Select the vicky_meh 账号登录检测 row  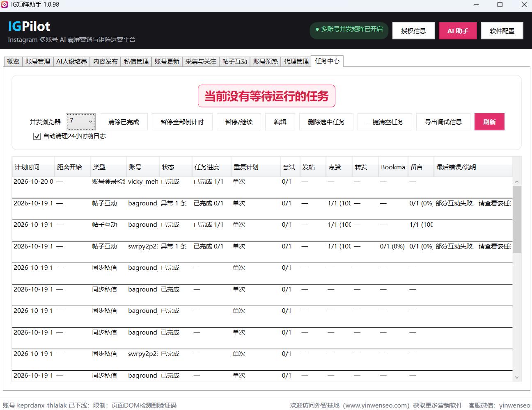[262, 187]
